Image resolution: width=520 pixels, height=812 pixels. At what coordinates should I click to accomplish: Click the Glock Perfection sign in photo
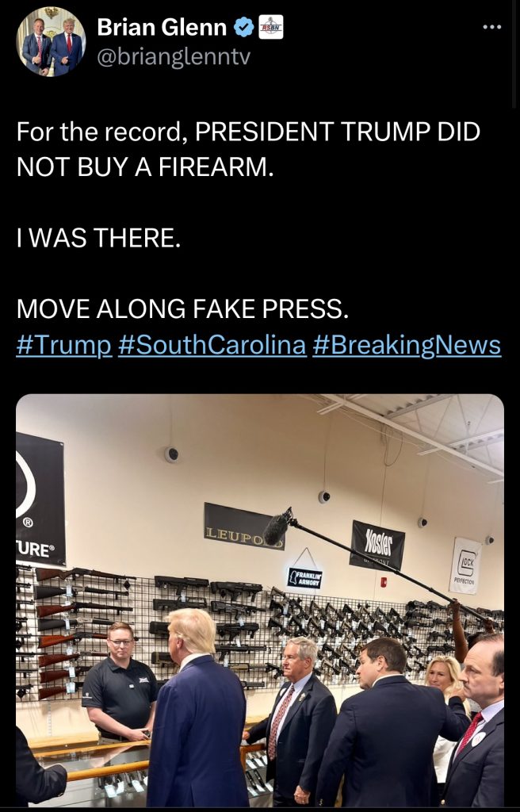click(465, 565)
